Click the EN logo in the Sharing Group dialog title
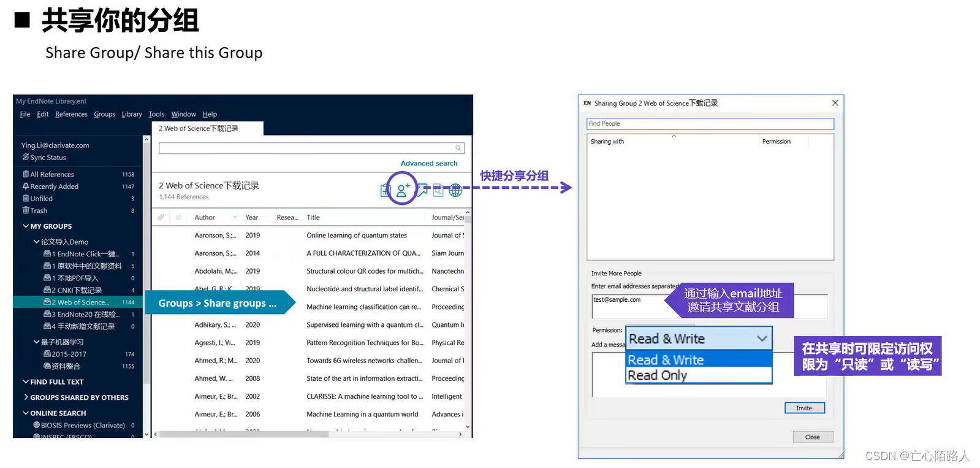The width and height of the screenshot is (980, 468). click(x=587, y=103)
